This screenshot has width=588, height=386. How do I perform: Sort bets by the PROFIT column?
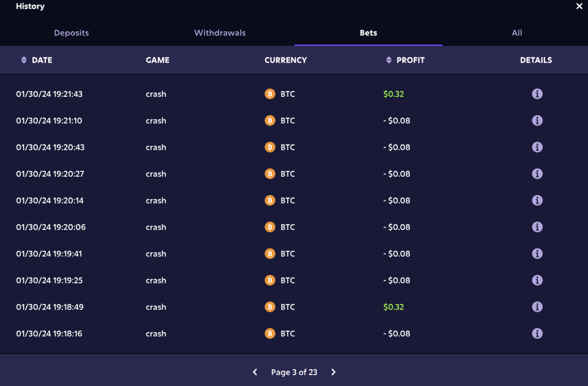405,60
